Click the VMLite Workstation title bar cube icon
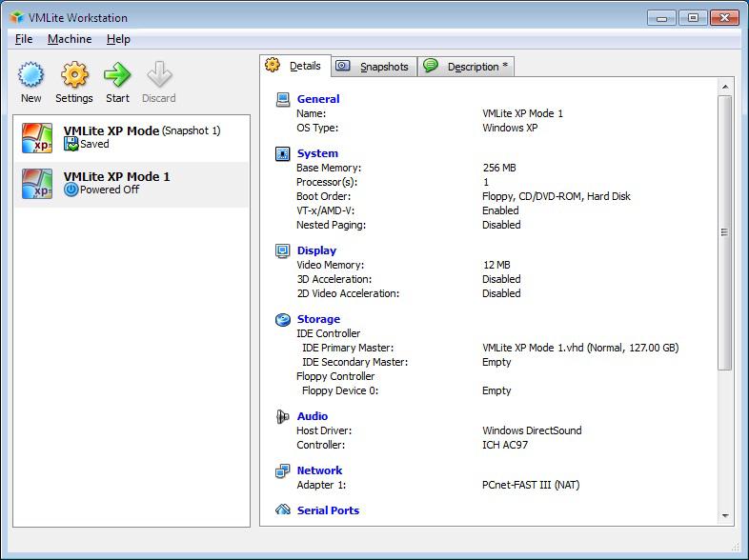749x560 pixels. coord(17,18)
